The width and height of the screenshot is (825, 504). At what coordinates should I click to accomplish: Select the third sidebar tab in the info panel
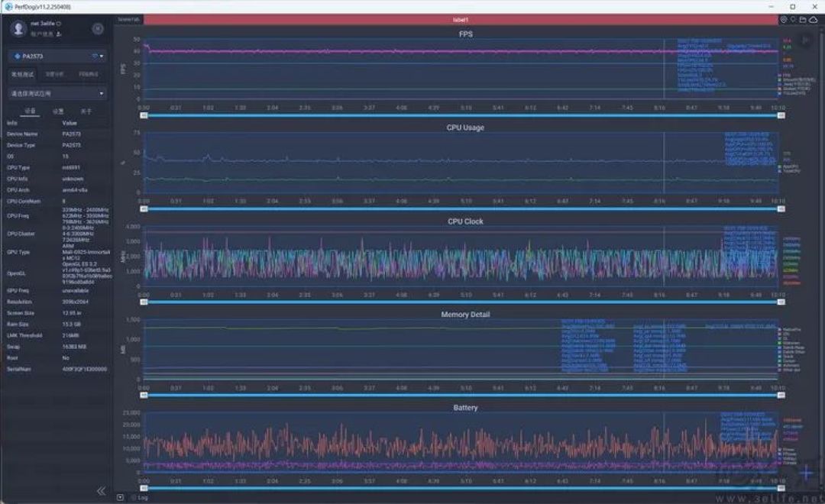[x=86, y=111]
